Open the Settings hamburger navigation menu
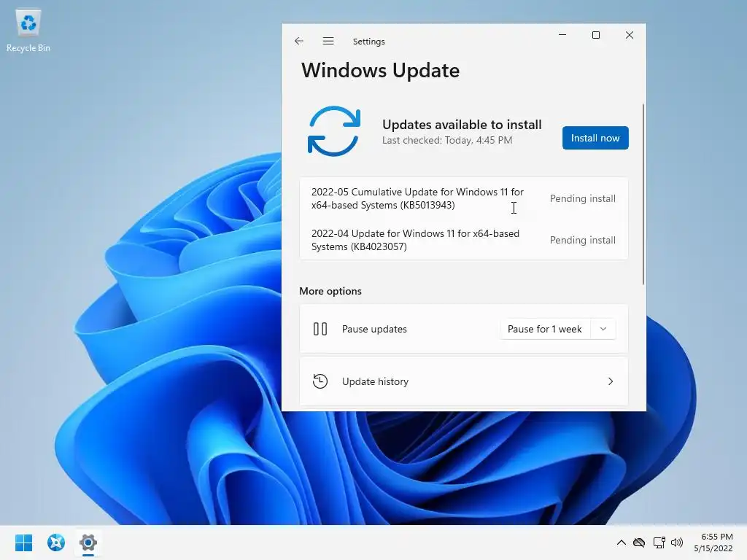The image size is (747, 560). click(x=328, y=41)
